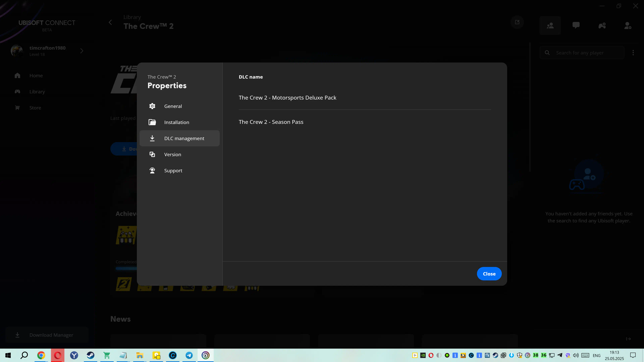This screenshot has height=362, width=644.
Task: Open Version properties tab
Action: 179,154
